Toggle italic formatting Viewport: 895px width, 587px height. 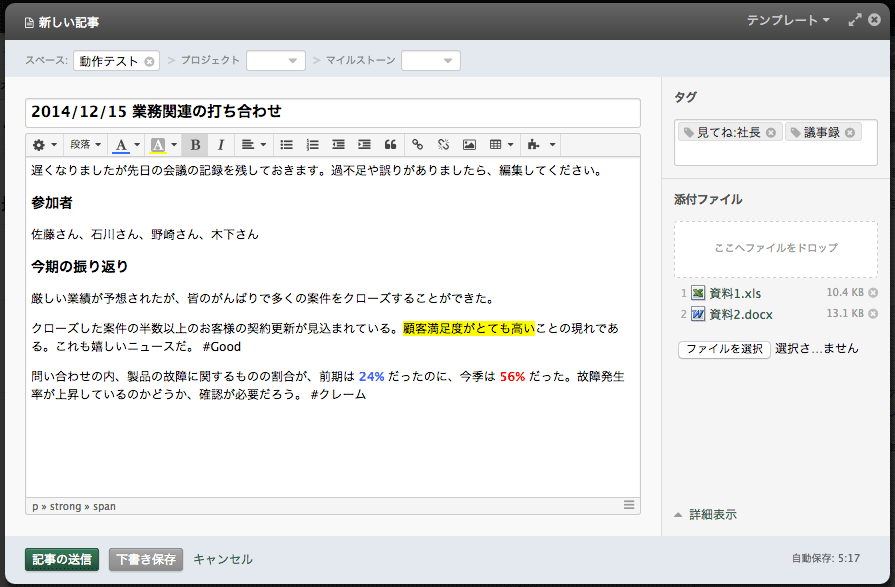[x=221, y=145]
